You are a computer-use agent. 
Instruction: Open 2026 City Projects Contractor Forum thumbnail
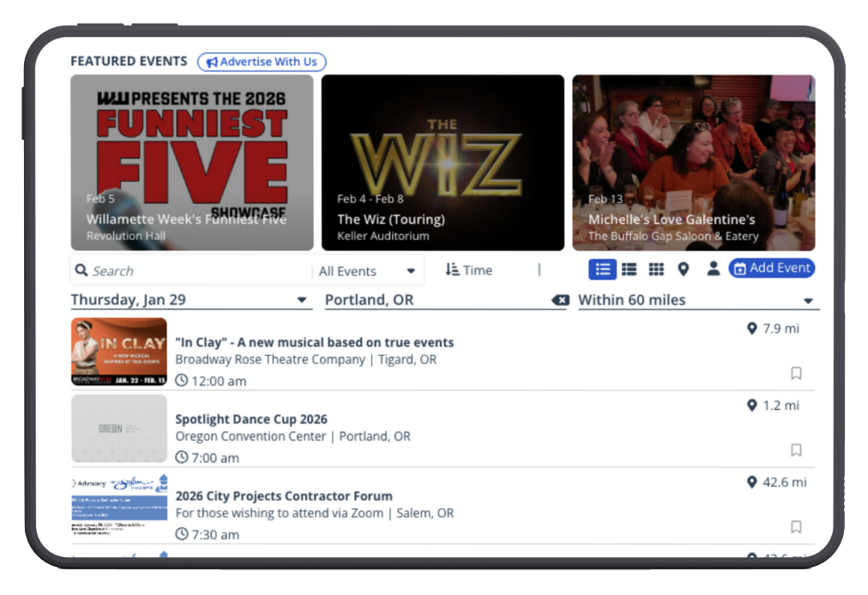pos(119,504)
